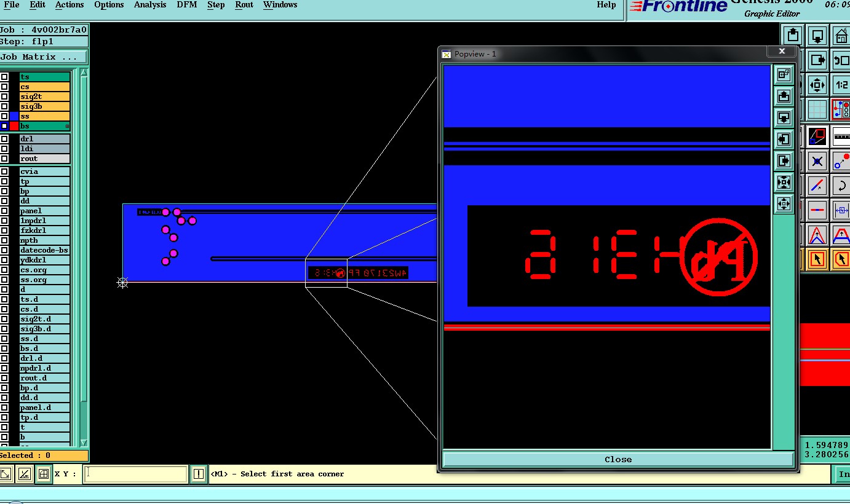Open the DFM menu

coord(186,5)
